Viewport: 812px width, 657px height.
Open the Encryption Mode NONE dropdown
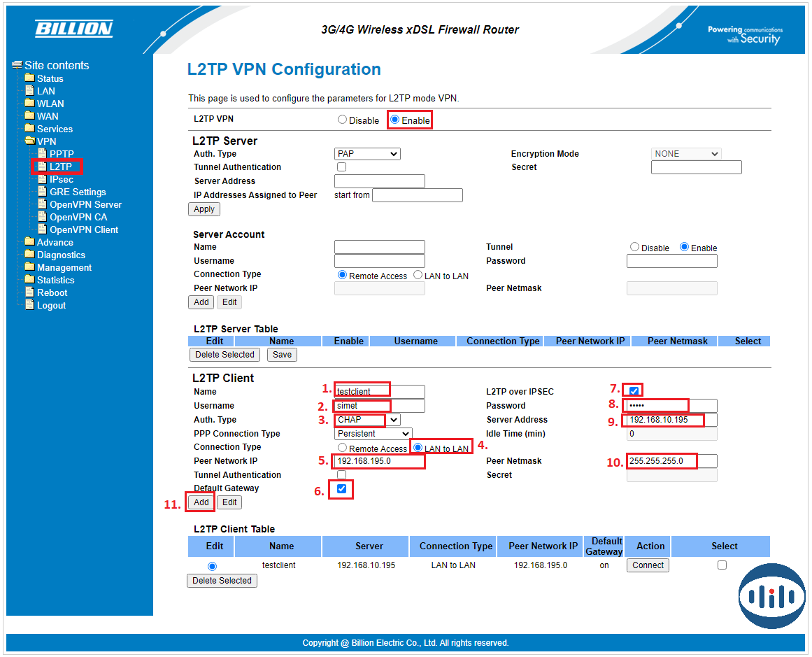685,154
